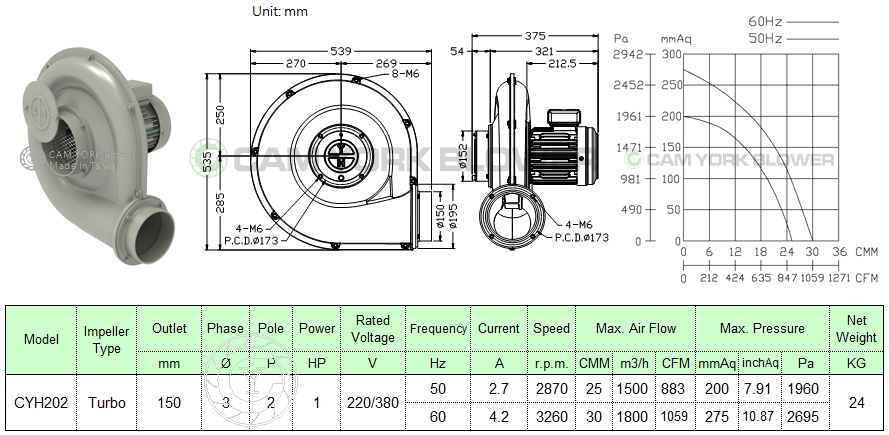
Task: Click the Pole column header
Action: coord(270,328)
